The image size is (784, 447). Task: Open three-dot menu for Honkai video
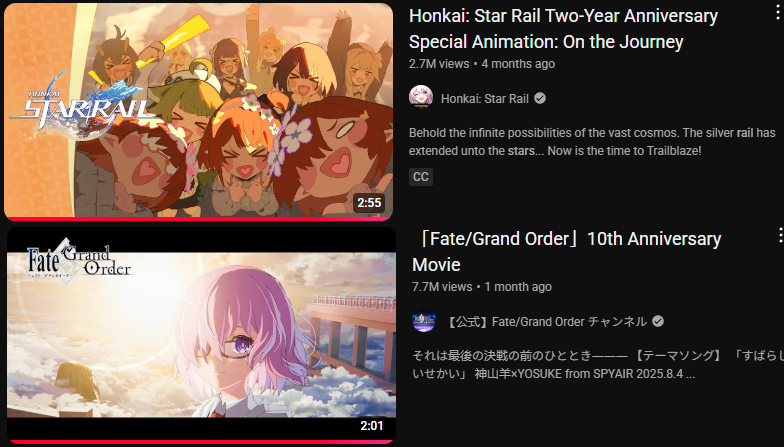point(778,12)
